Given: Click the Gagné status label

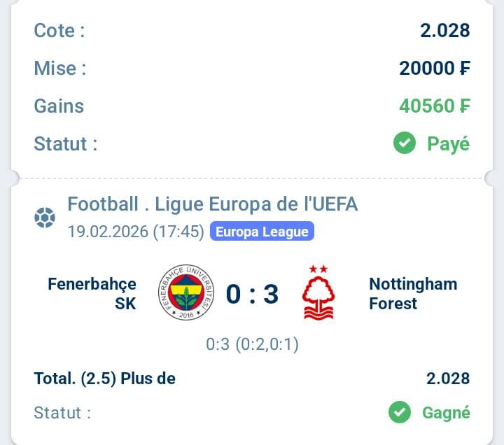Looking at the screenshot, I should [446, 412].
